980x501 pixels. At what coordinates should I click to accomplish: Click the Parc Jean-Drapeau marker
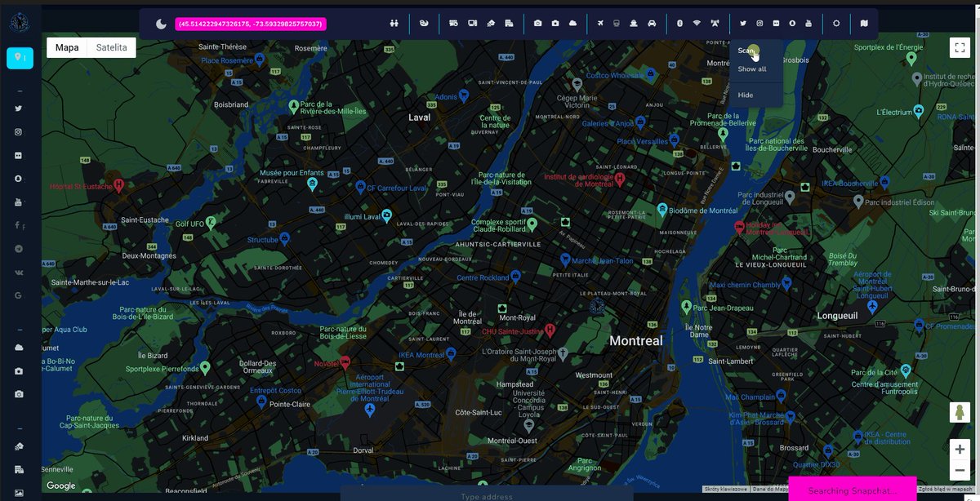tap(686, 307)
